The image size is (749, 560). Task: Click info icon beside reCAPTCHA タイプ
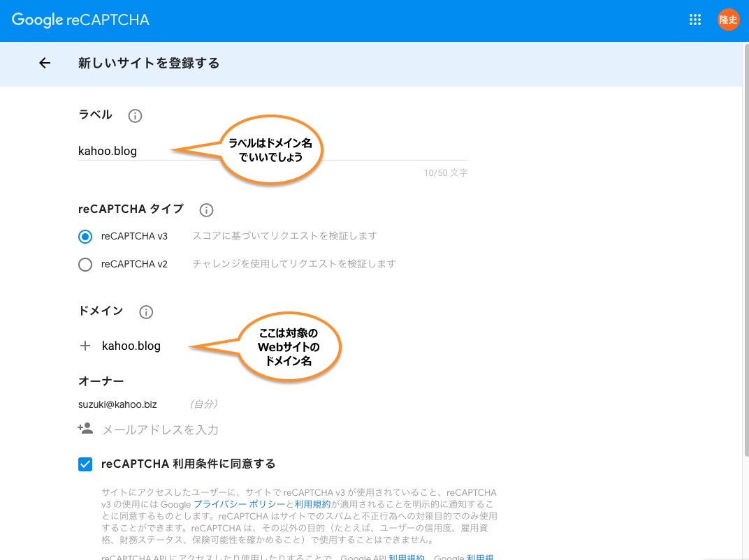click(206, 209)
